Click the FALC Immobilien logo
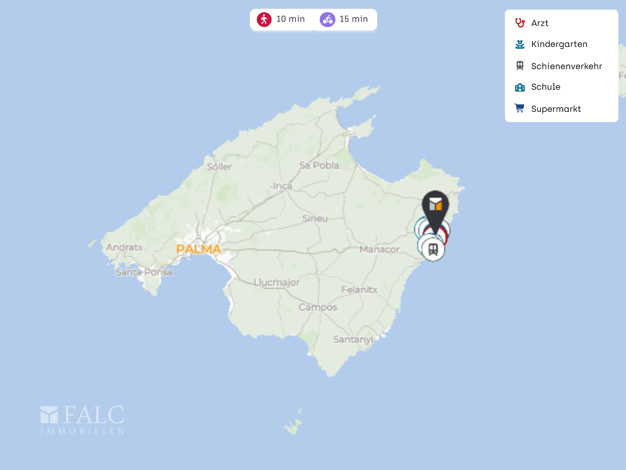 82,420
